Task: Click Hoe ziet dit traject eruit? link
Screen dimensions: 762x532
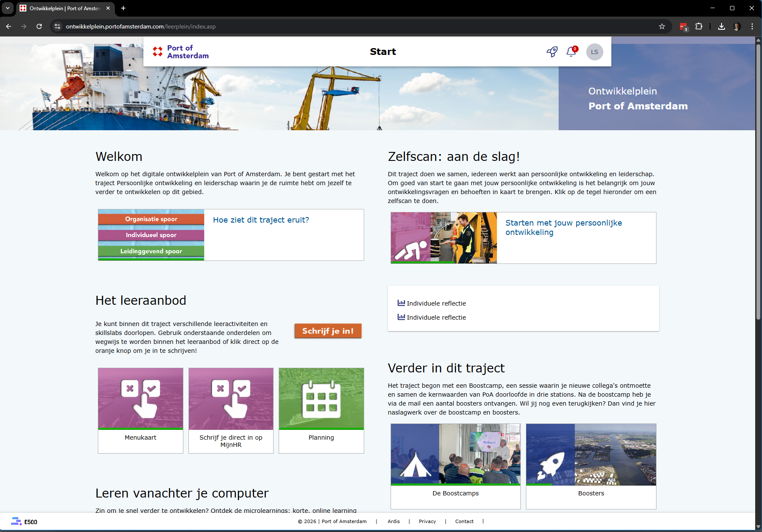Action: (x=261, y=220)
